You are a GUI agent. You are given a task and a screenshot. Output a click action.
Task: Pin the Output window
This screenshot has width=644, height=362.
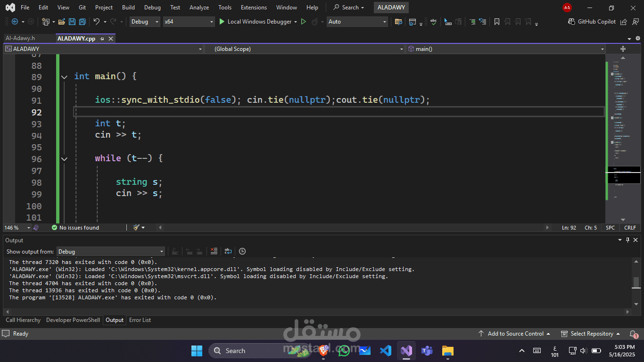point(627,240)
